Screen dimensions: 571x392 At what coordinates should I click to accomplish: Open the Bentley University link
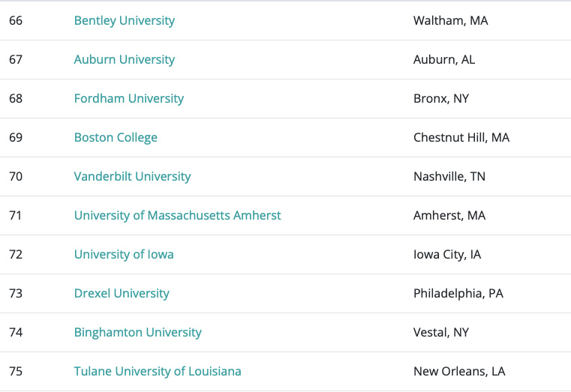[x=124, y=21]
